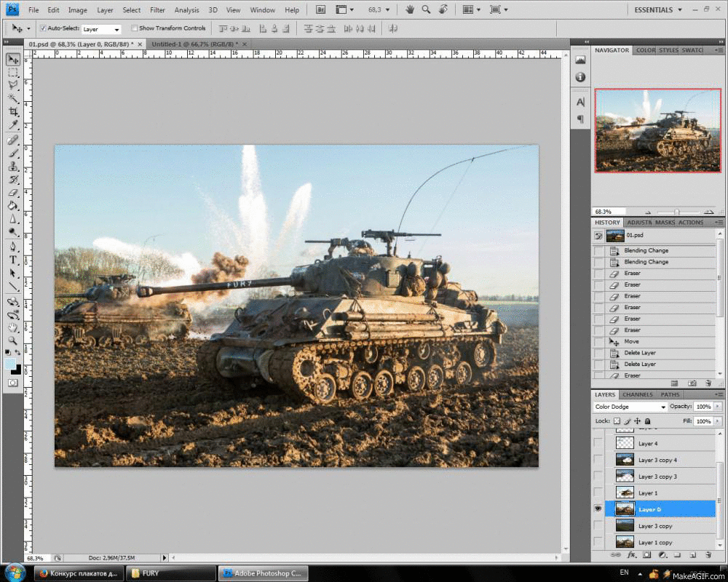Enable Show Transform Controls
Image resolution: width=728 pixels, height=582 pixels.
135,28
